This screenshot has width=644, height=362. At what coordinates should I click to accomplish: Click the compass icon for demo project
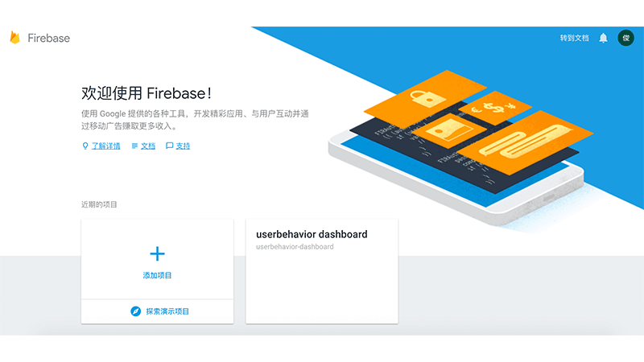[x=135, y=311]
